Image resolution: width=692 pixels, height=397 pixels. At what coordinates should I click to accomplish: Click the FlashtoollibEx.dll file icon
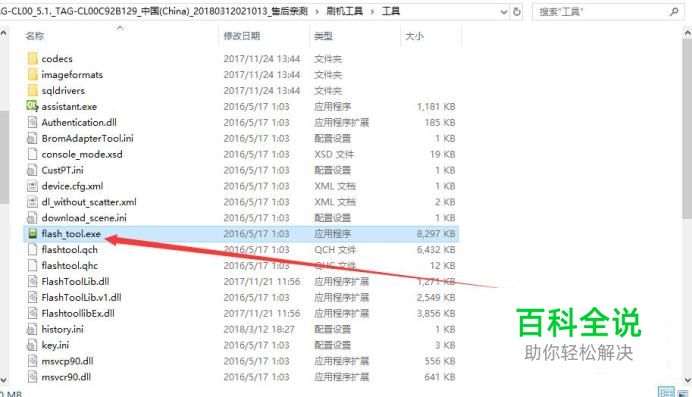[32, 313]
